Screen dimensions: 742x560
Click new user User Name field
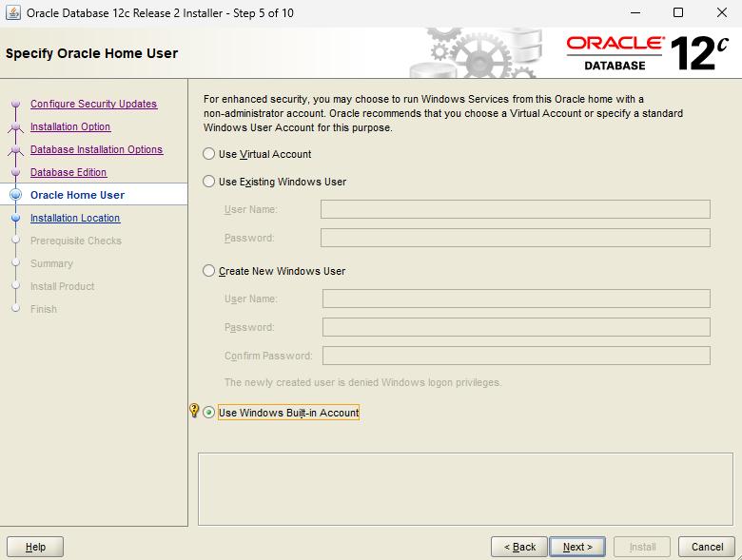click(x=517, y=299)
